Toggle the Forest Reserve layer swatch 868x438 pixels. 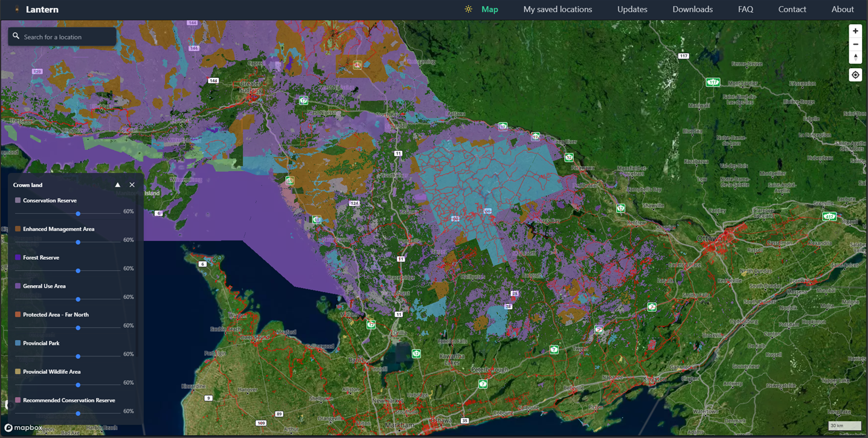pyautogui.click(x=18, y=257)
